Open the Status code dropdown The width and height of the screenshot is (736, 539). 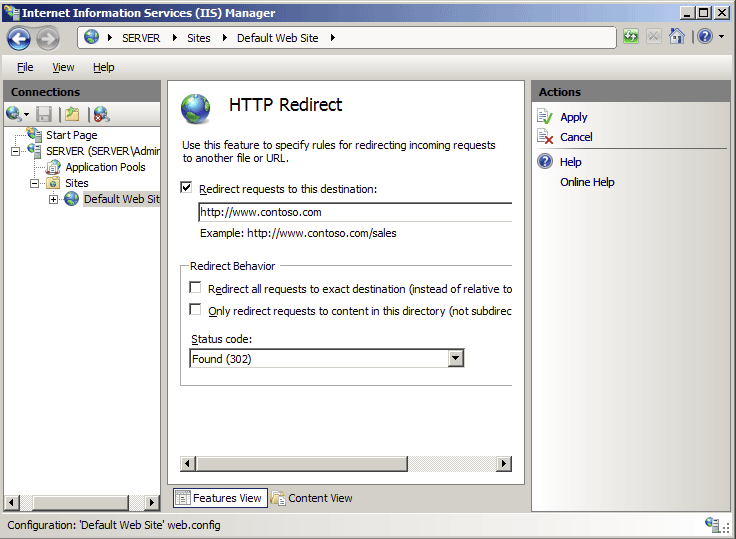pyautogui.click(x=455, y=358)
